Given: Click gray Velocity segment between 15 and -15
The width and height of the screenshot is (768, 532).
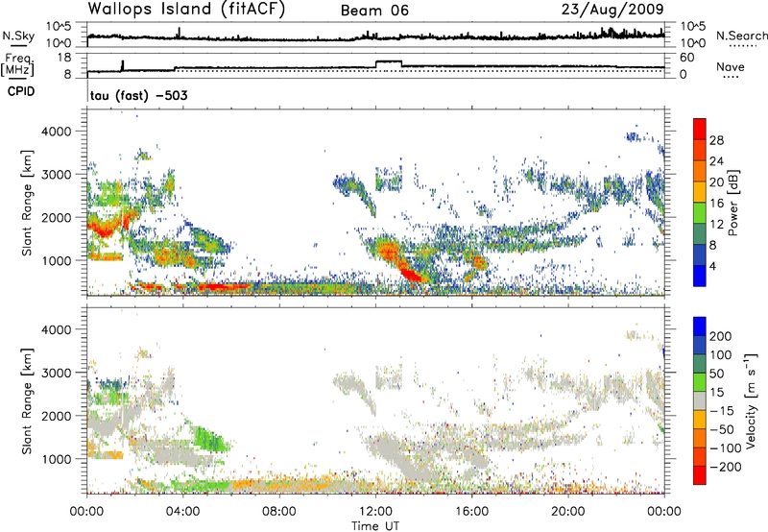Looking at the screenshot, I should (x=700, y=400).
